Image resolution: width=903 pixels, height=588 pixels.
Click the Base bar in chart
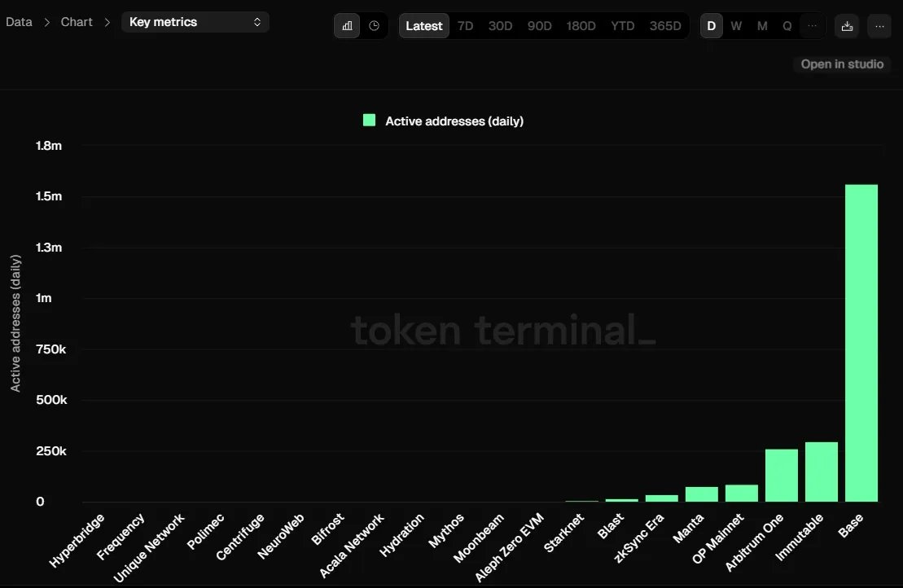(861, 343)
